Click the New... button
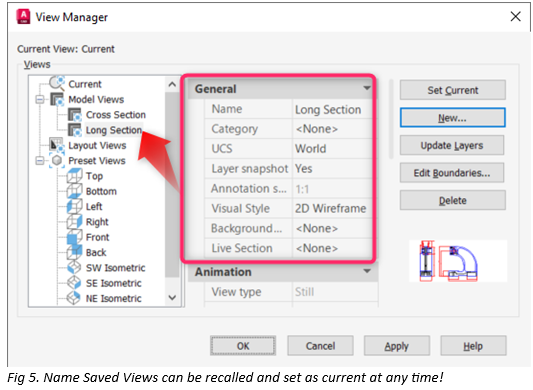This screenshot has height=390, width=533. click(452, 118)
